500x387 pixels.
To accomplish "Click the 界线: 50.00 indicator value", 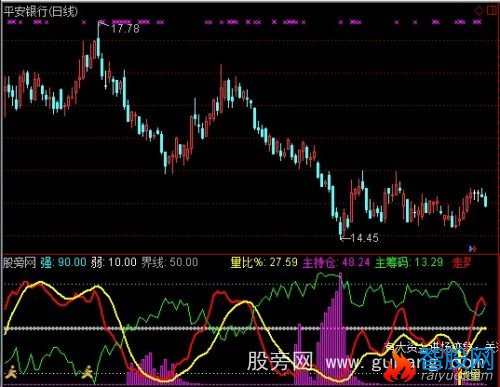I will pyautogui.click(x=170, y=262).
